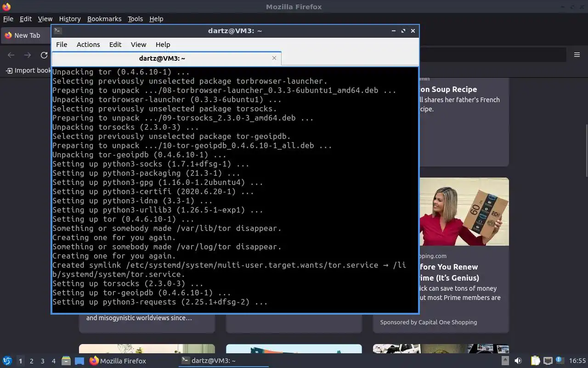Select the New Tab tab in Firefox

27,35
